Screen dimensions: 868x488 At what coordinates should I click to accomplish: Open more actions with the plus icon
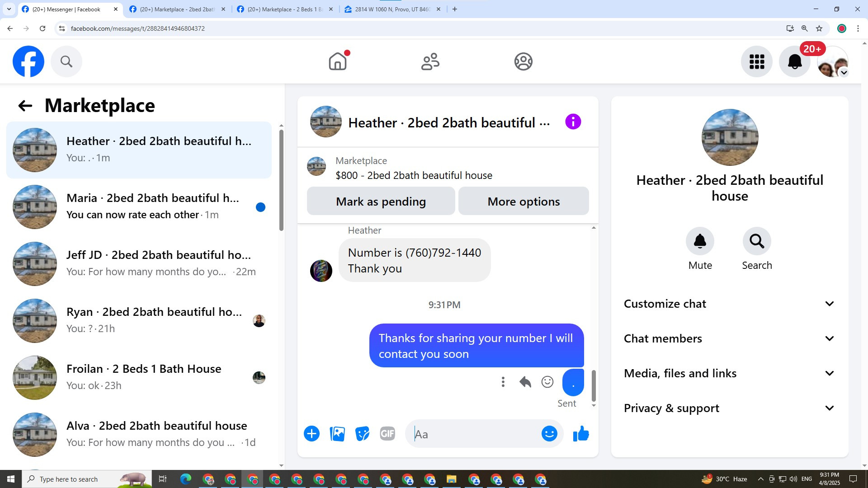(311, 434)
